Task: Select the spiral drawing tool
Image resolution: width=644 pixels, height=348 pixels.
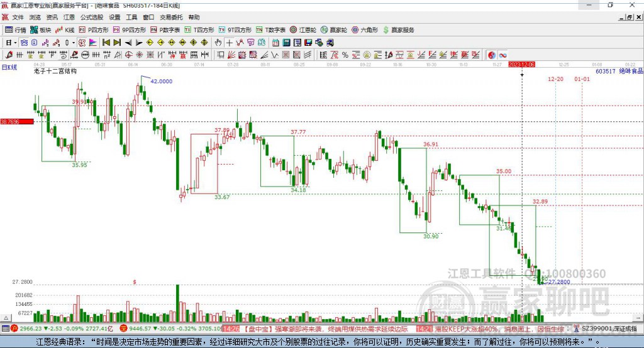Action: (x=63, y=55)
